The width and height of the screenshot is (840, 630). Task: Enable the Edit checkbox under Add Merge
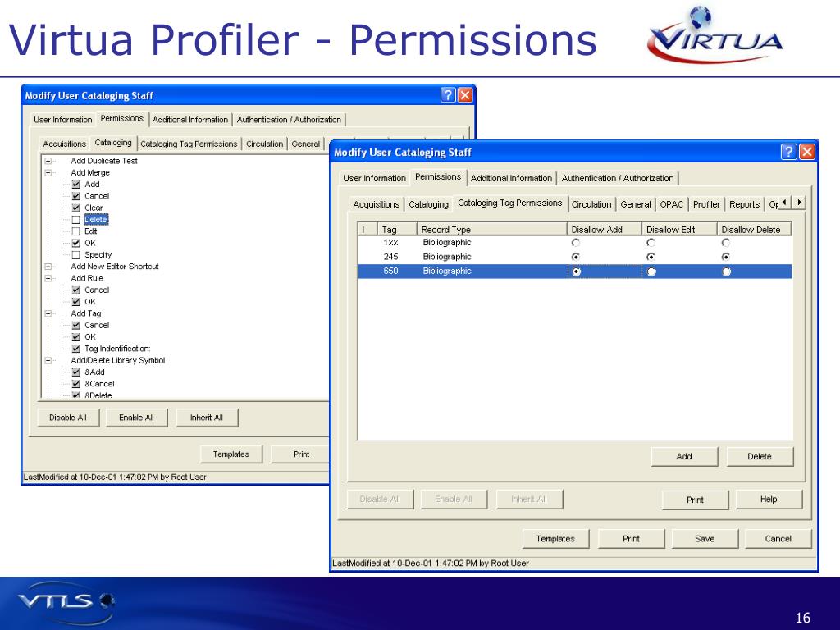click(x=76, y=231)
